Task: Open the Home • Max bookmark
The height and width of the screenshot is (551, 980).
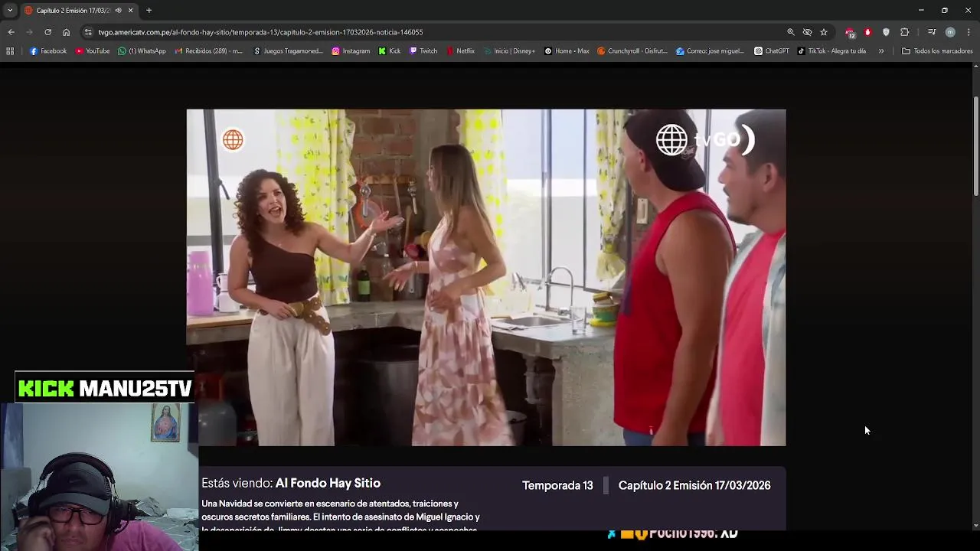Action: click(x=567, y=51)
